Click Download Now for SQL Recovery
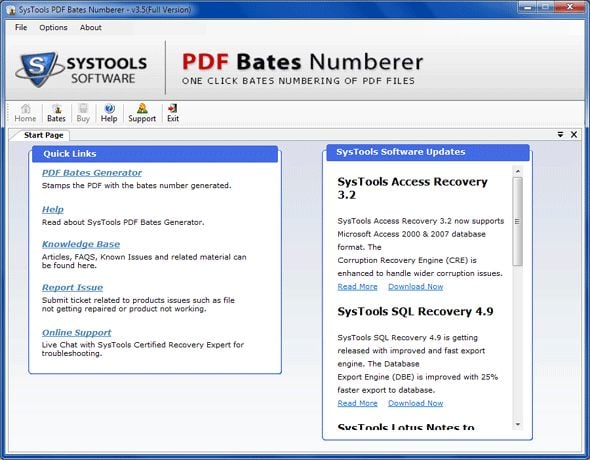This screenshot has height=460, width=590. 415,403
